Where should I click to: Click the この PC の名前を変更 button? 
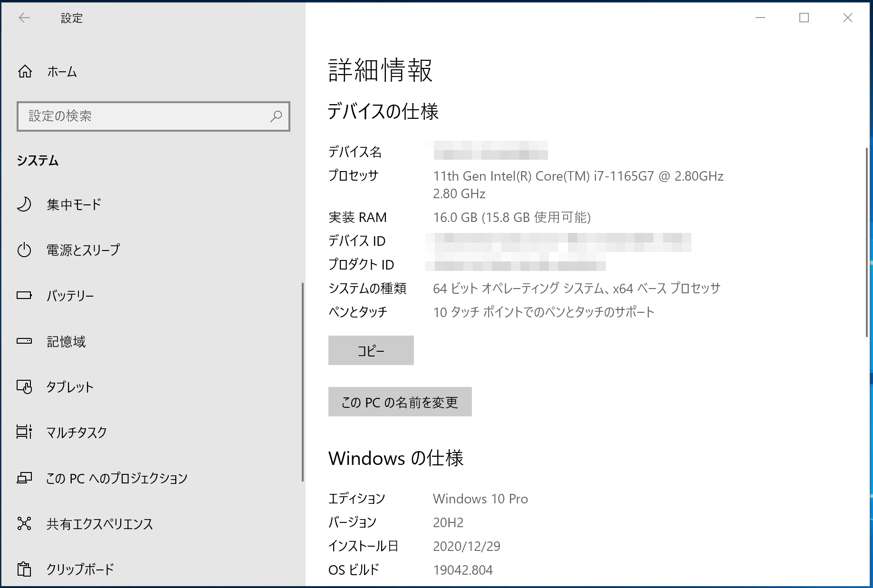tap(400, 402)
